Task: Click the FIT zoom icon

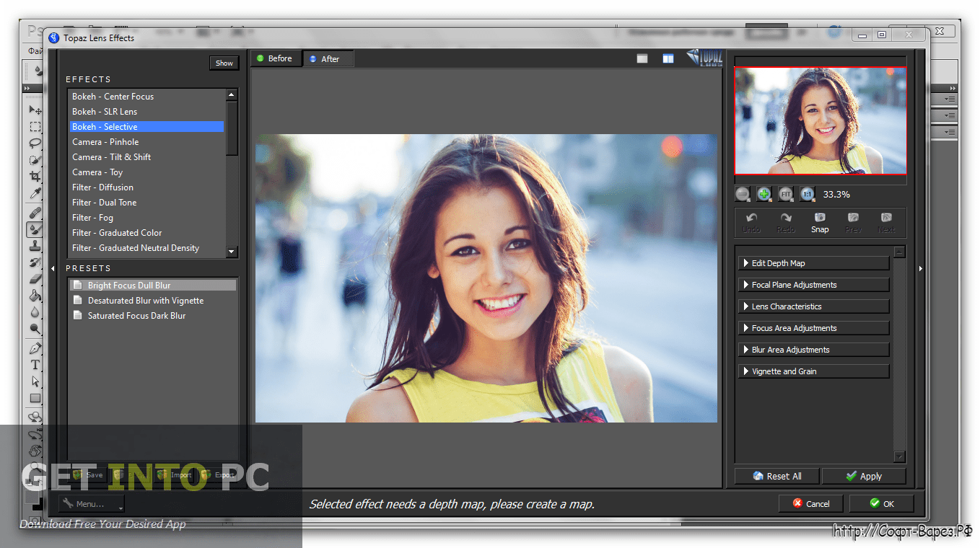Action: (786, 194)
